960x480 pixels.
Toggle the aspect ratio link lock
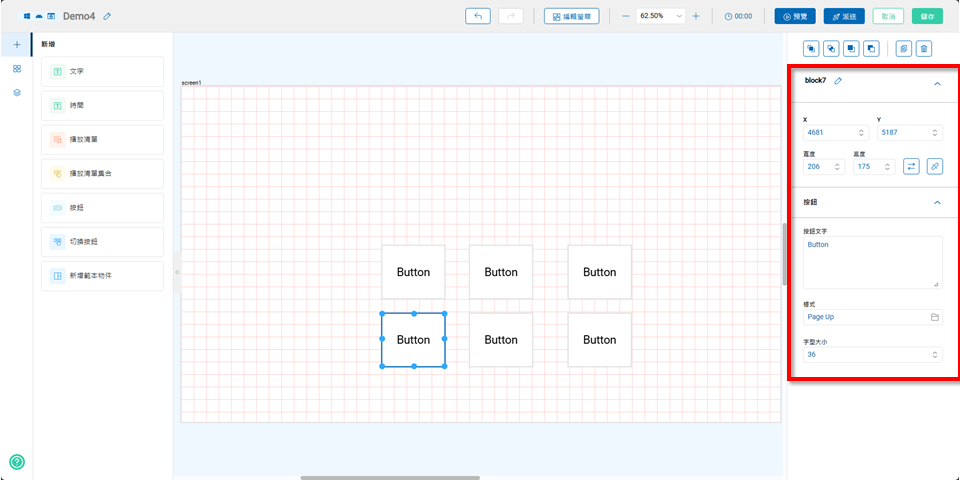pos(934,166)
